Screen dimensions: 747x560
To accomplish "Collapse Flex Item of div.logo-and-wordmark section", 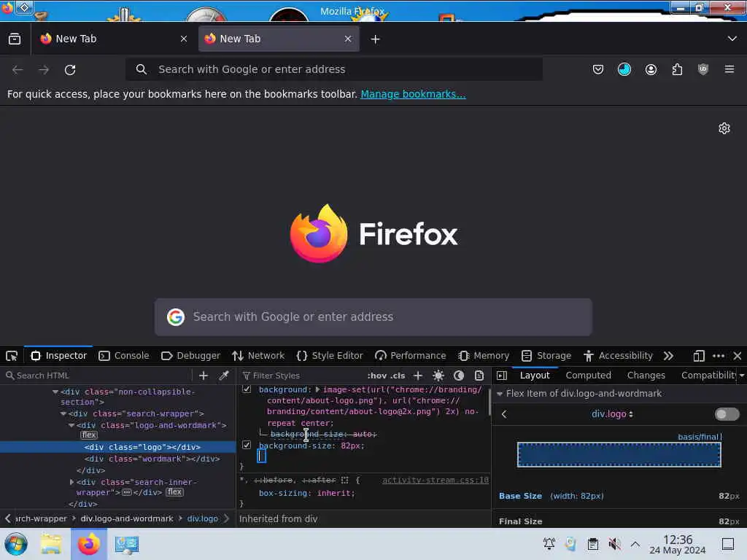I will (x=499, y=394).
